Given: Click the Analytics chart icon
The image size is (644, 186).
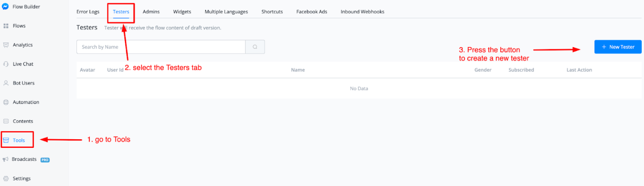Looking at the screenshot, I should click(x=6, y=45).
